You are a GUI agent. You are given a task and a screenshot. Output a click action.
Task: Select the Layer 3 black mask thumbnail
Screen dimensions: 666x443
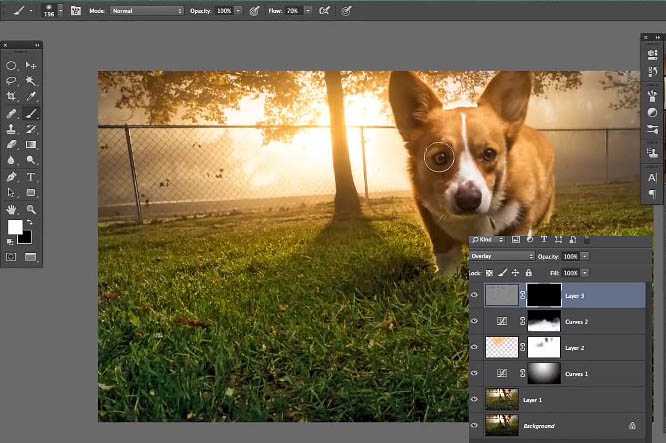(545, 294)
